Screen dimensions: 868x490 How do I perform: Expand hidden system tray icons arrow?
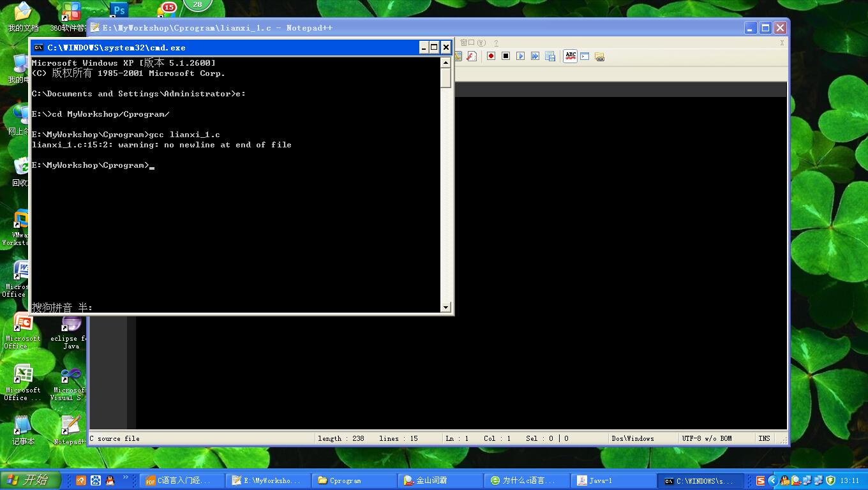click(773, 480)
